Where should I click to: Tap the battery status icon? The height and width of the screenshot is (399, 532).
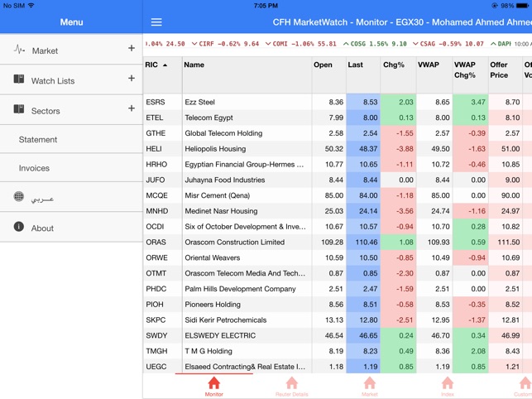click(522, 6)
